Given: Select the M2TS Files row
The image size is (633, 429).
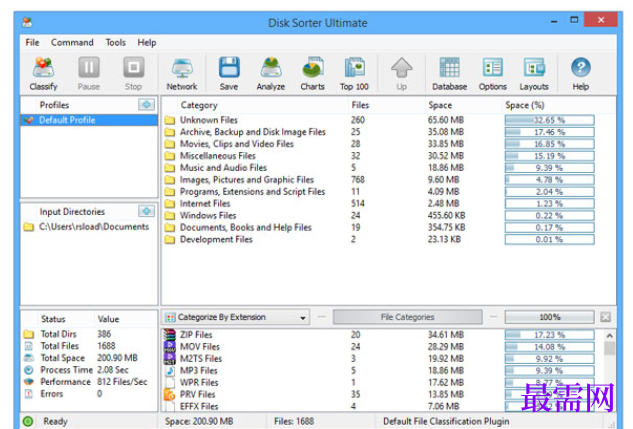Looking at the screenshot, I should [x=379, y=358].
